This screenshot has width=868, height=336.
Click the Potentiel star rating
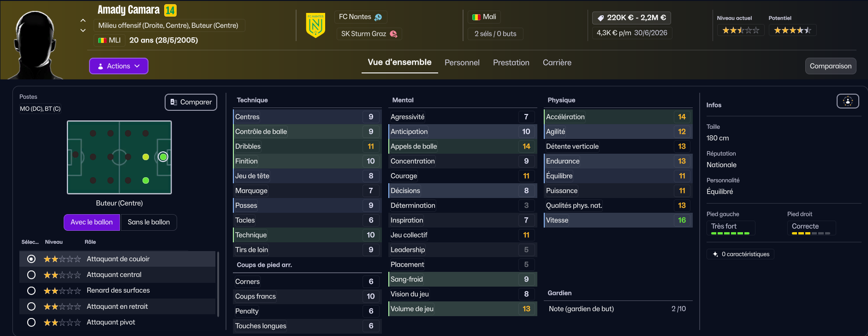[792, 30]
